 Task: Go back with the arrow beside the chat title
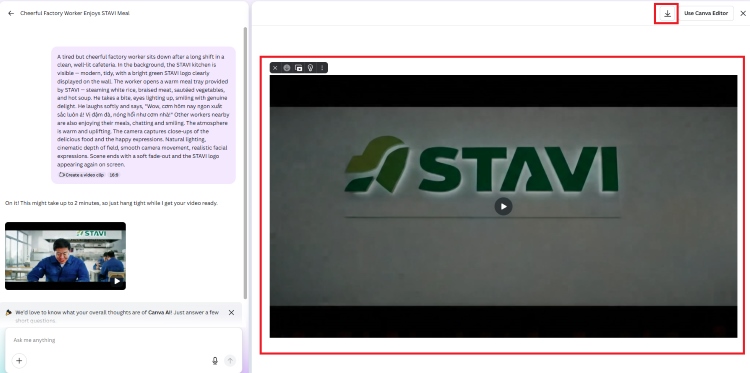(x=11, y=13)
